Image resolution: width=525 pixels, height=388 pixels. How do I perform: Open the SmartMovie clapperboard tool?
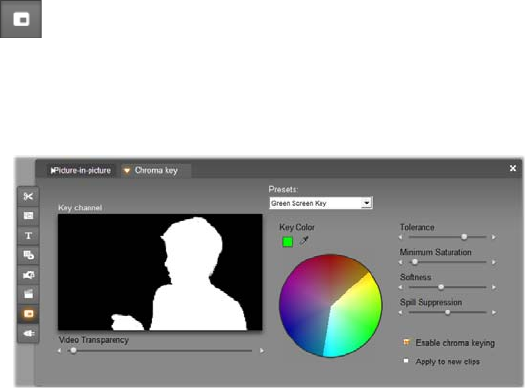point(28,294)
